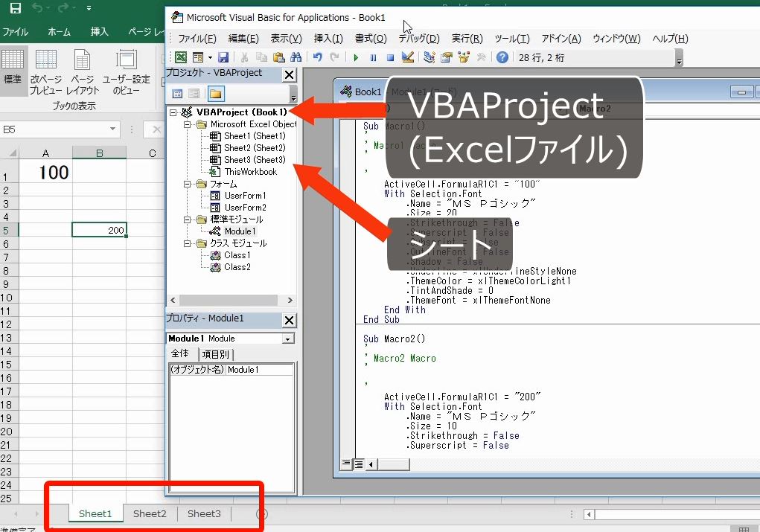
Task: Switch to the 全体 properties tab
Action: (x=180, y=353)
